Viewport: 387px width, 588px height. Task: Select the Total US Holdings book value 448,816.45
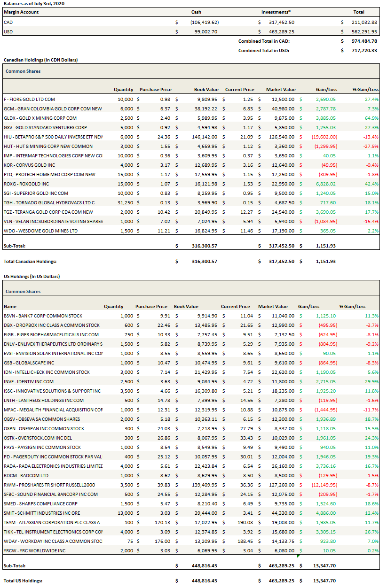[x=204, y=580]
